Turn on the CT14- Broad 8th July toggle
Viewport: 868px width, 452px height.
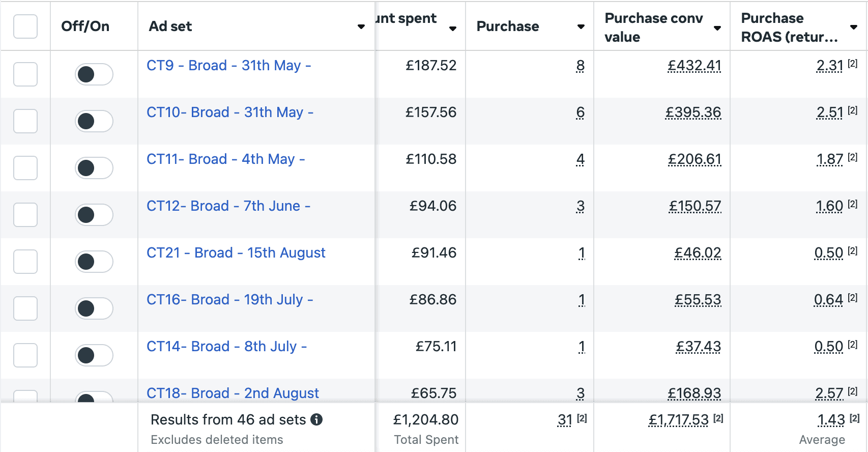click(x=94, y=355)
